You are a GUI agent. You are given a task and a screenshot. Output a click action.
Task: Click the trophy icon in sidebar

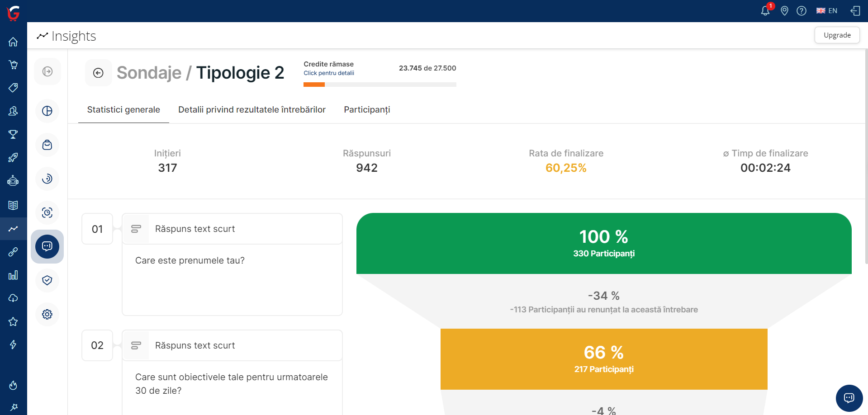point(13,134)
